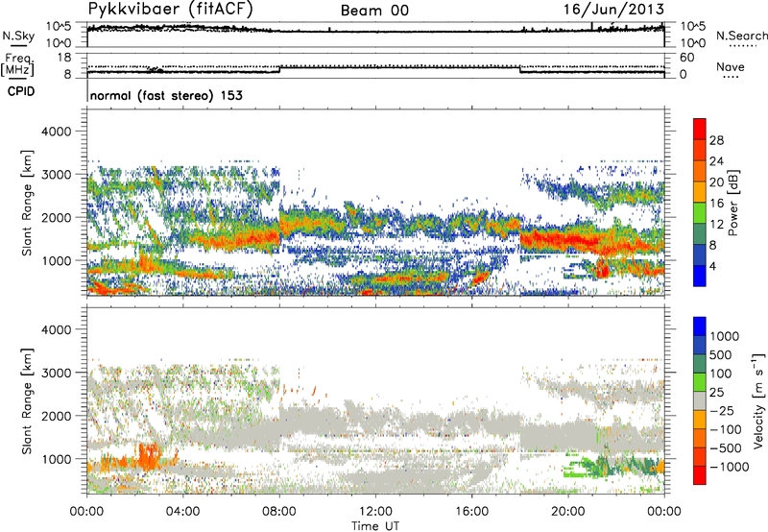Click the 'Power [dB]' colorbar label

pyautogui.click(x=732, y=203)
